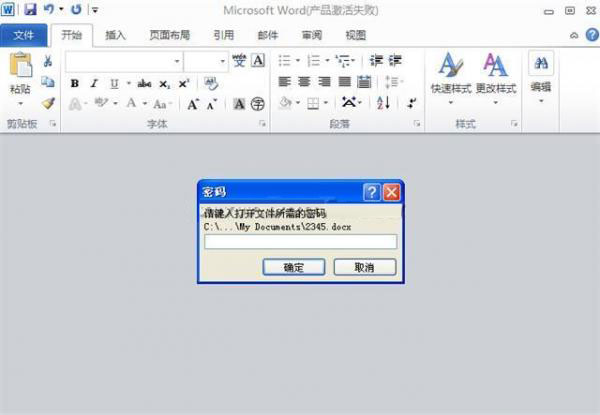This screenshot has width=600, height=415.
Task: Toggle character shading A icon
Action: pyautogui.click(x=239, y=104)
